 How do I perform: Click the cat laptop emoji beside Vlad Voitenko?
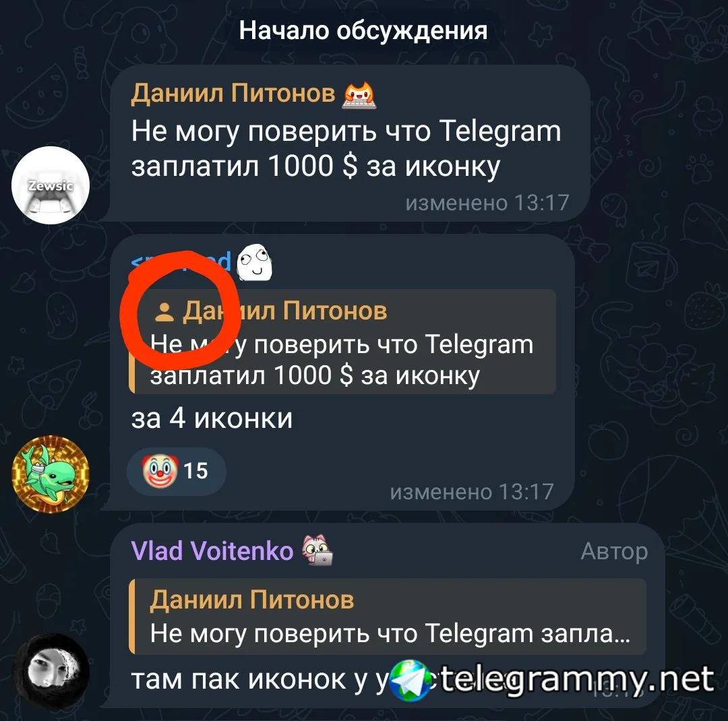tap(317, 550)
